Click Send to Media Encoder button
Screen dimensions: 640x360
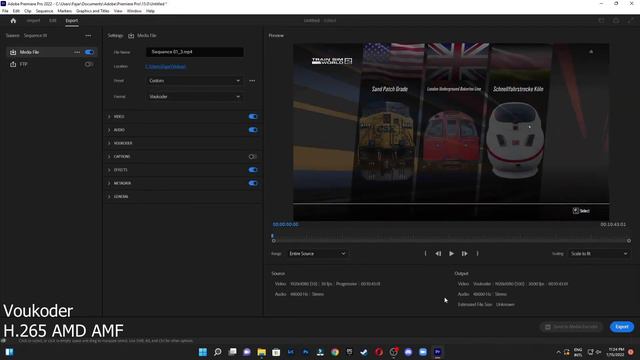pyautogui.click(x=571, y=327)
